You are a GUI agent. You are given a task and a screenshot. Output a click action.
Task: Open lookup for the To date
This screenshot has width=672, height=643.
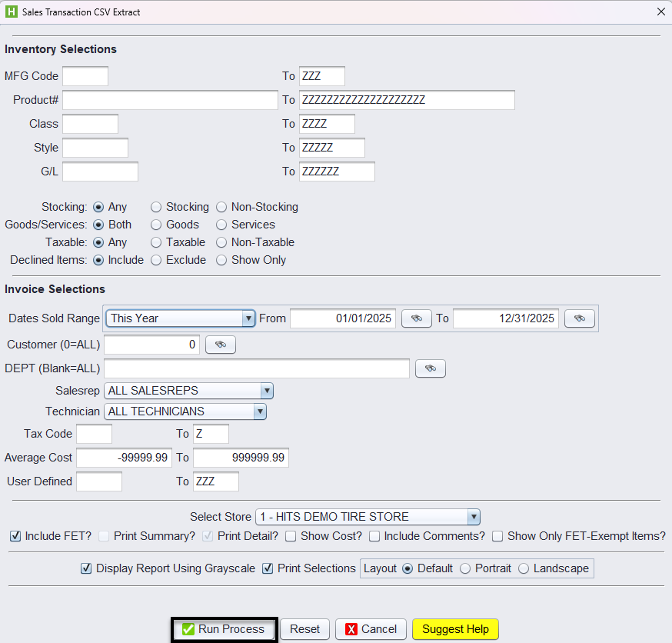click(579, 318)
